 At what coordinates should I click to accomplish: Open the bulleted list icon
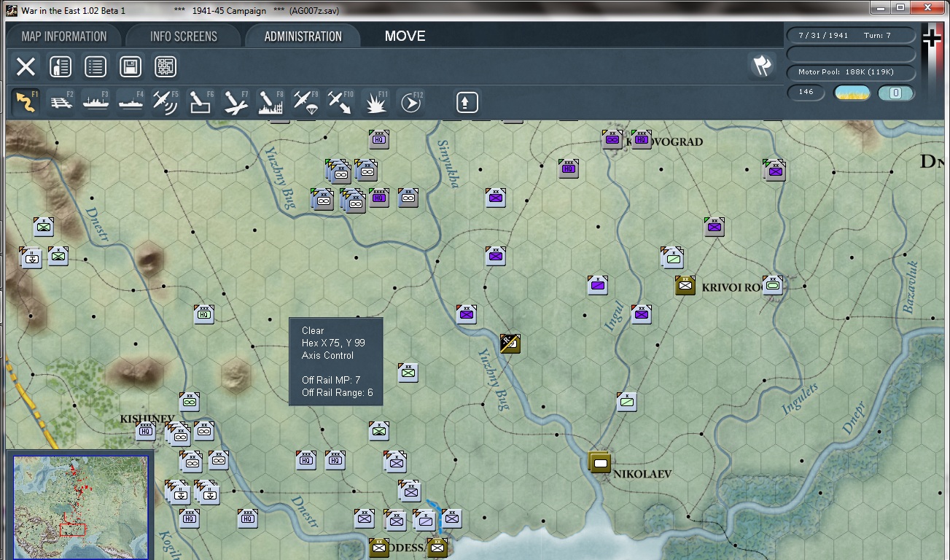coord(96,67)
